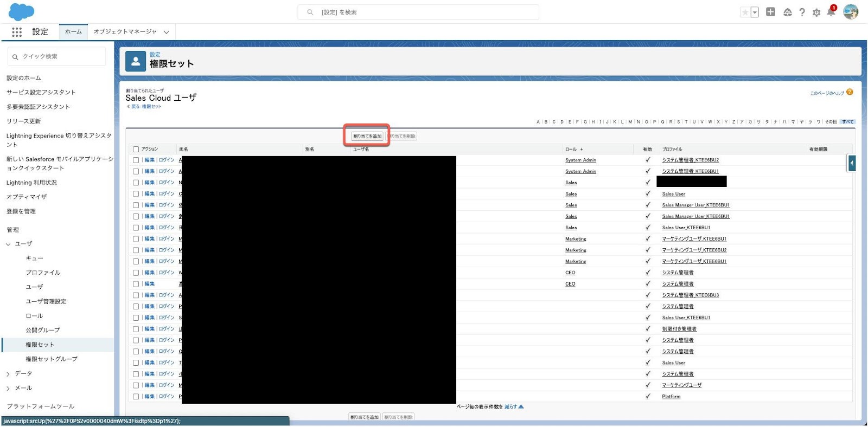Image resolution: width=868 pixels, height=427 pixels.
Task: Click 編集 in first System Admin row
Action: tap(150, 160)
